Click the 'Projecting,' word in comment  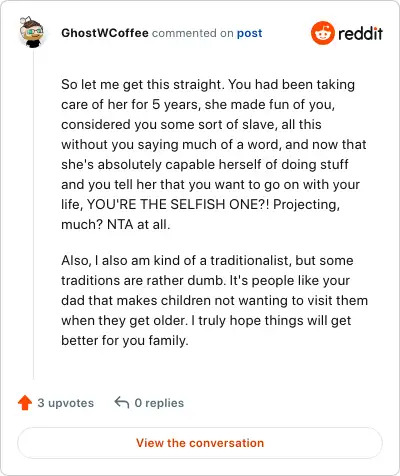[x=306, y=205]
